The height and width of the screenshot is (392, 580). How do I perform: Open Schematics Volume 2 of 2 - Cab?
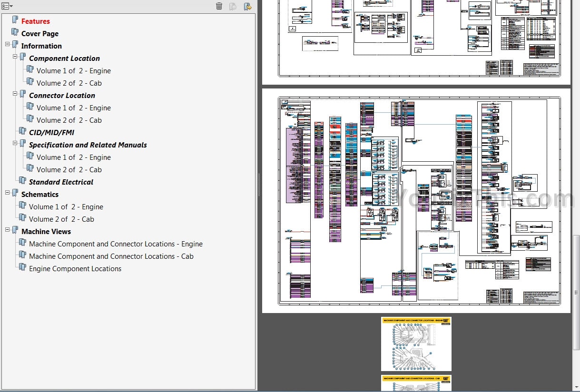(61, 219)
